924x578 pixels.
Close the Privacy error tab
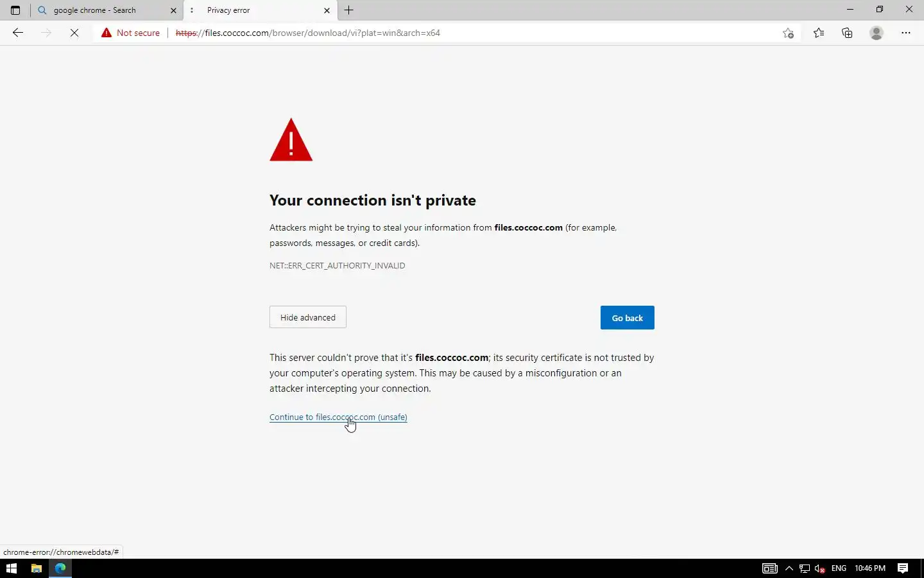(327, 10)
